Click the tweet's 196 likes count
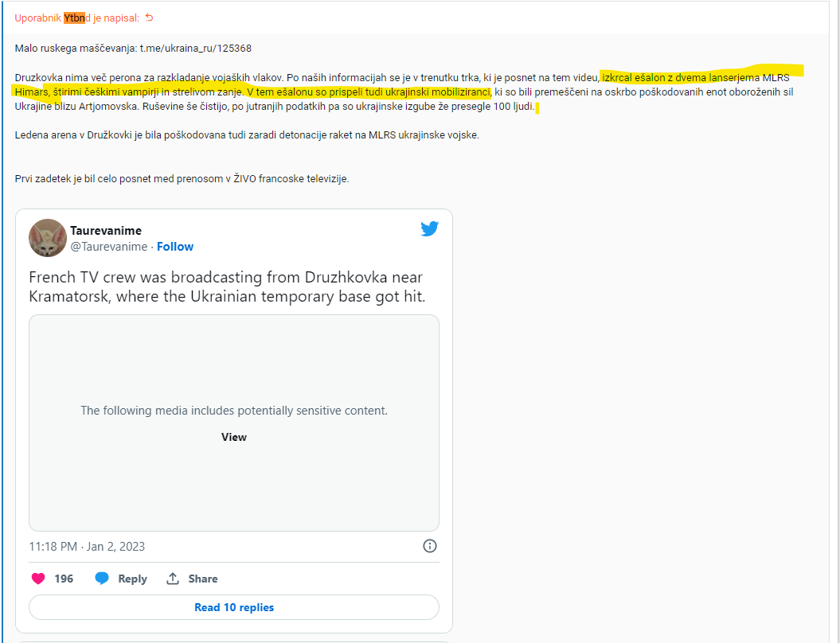 pyautogui.click(x=64, y=579)
